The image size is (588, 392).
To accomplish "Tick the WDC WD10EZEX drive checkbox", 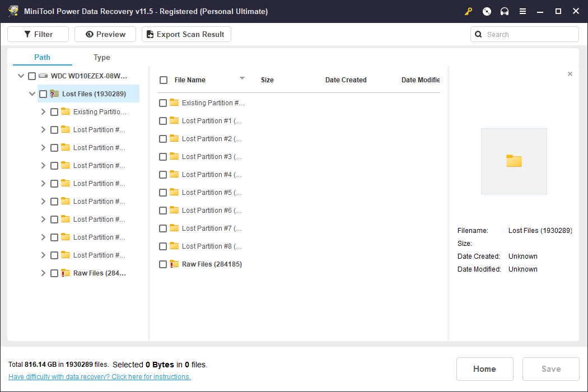I will pyautogui.click(x=32, y=76).
